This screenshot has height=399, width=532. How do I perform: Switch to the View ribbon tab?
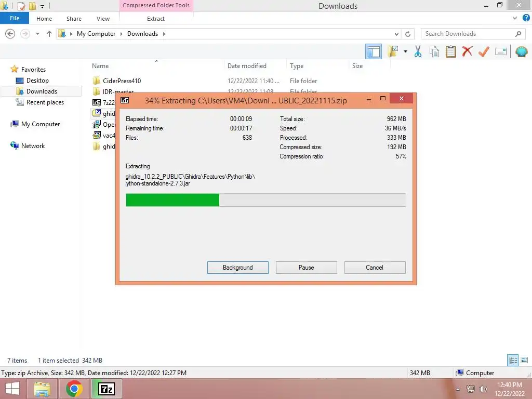point(103,19)
